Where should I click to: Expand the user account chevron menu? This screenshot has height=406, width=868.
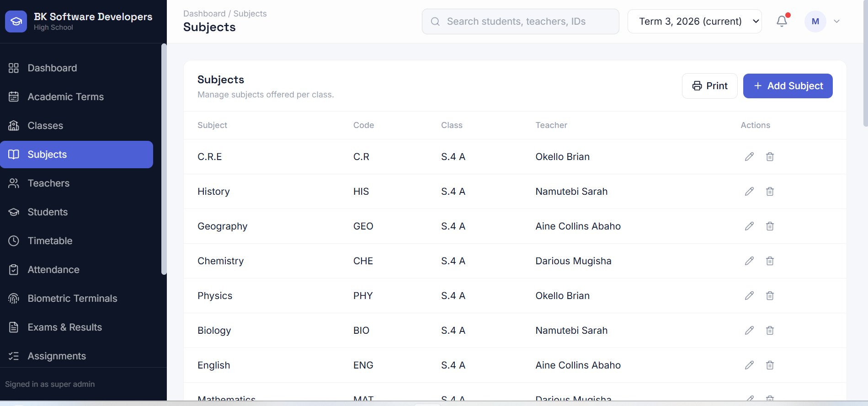pyautogui.click(x=837, y=21)
